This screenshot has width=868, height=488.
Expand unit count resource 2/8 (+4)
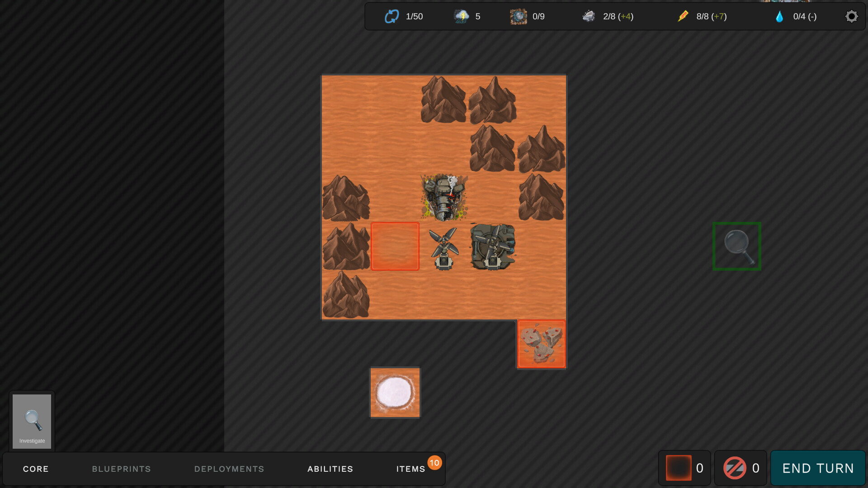pyautogui.click(x=608, y=16)
